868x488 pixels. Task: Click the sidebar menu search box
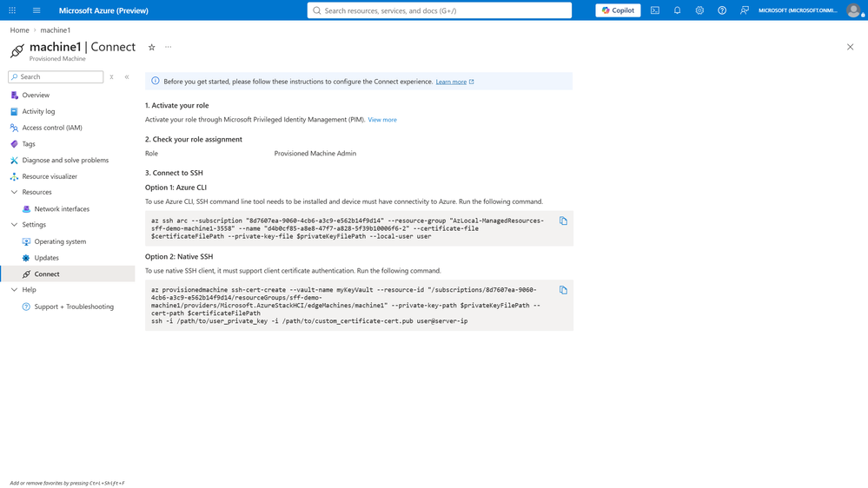coord(56,77)
